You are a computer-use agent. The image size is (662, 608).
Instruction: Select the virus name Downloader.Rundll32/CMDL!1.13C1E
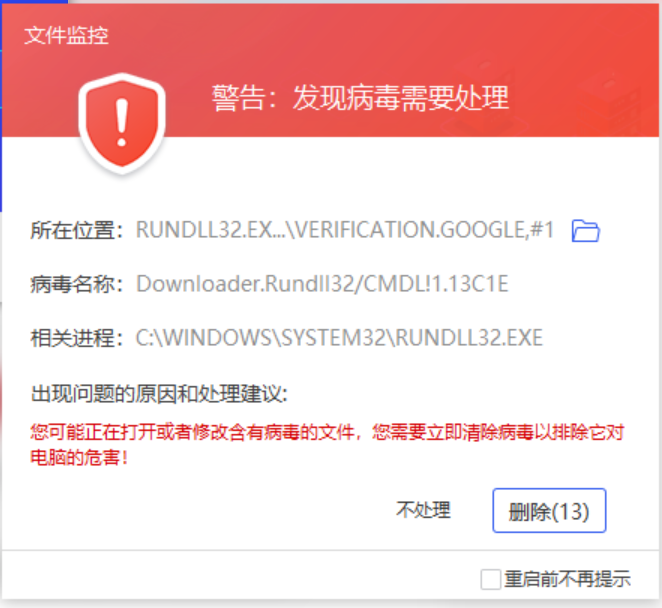pyautogui.click(x=322, y=284)
